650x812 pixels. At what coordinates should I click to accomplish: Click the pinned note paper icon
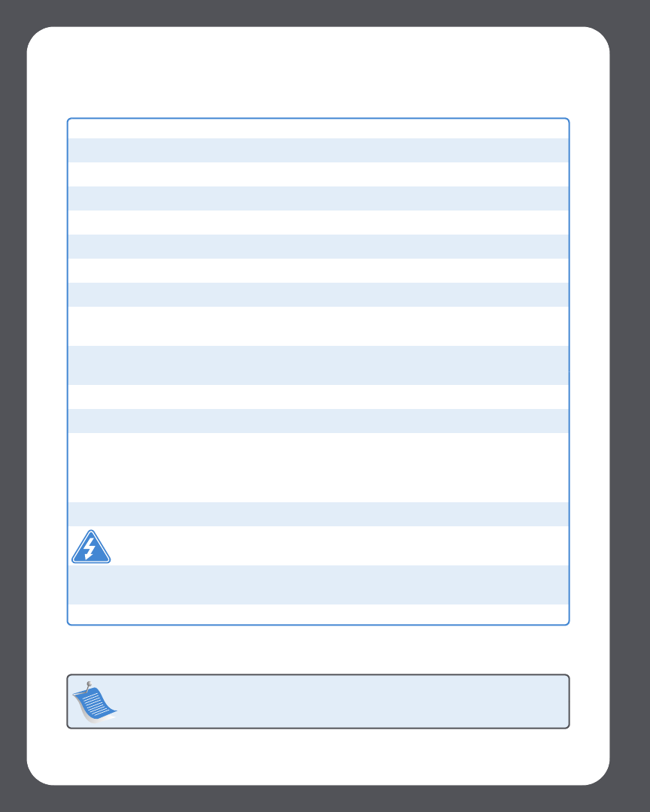click(94, 701)
